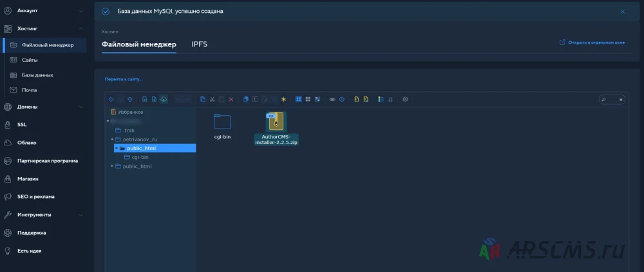Cut the selected file with scissors icon
Image resolution: width=644 pixels, height=272 pixels.
[x=213, y=99]
